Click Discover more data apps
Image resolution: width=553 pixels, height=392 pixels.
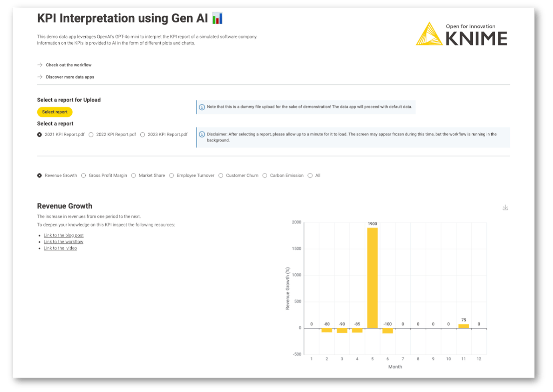coord(70,77)
